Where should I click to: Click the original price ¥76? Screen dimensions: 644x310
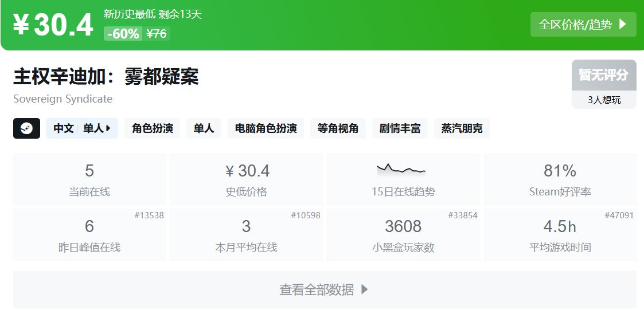pos(157,34)
